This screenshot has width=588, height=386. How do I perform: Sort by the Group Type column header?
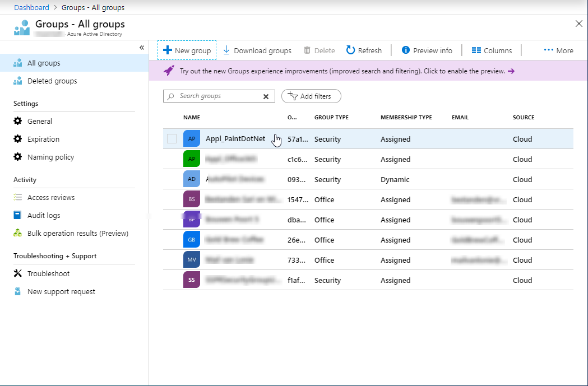[331, 118]
